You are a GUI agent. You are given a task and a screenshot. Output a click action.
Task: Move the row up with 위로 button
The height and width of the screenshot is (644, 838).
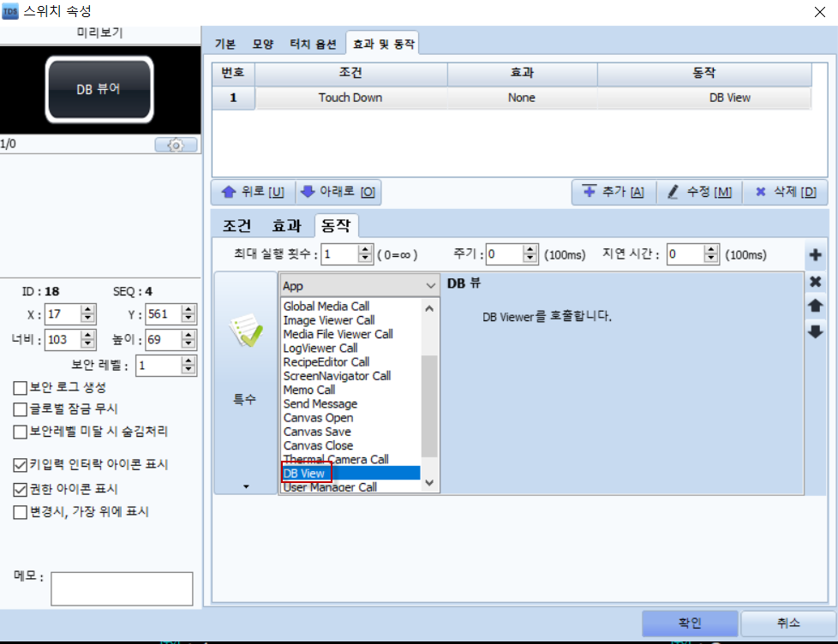[x=253, y=192]
